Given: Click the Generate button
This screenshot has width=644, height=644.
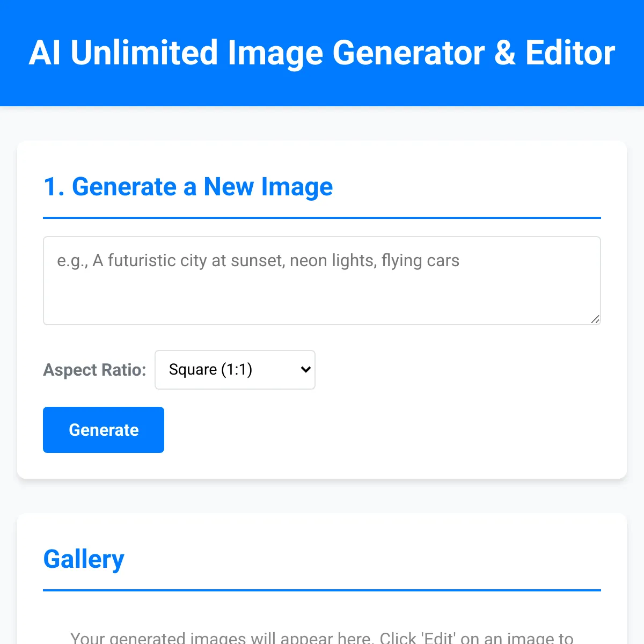Looking at the screenshot, I should point(103,429).
